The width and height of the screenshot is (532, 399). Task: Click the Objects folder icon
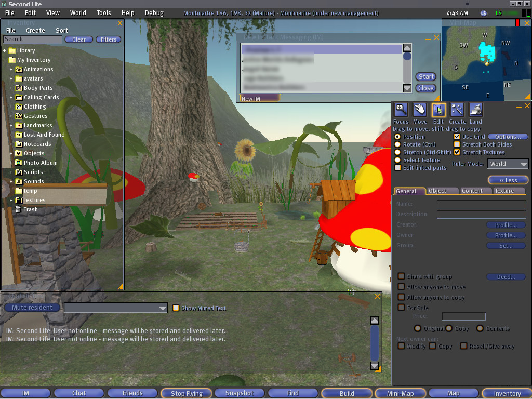point(19,153)
